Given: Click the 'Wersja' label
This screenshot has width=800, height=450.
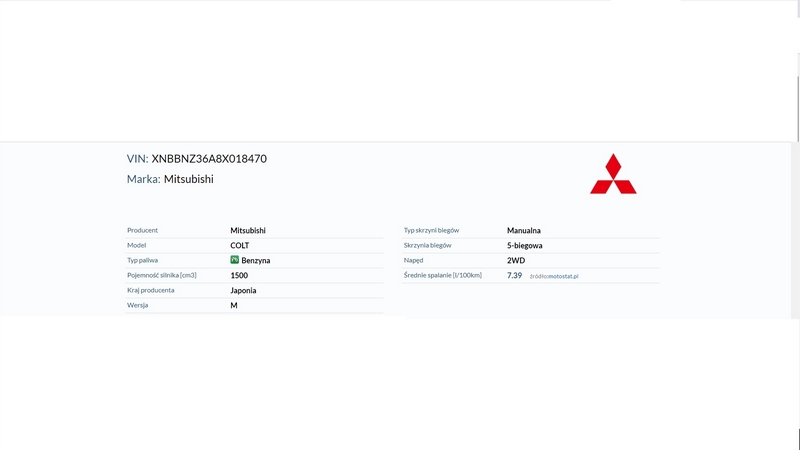Looking at the screenshot, I should pyautogui.click(x=137, y=305).
